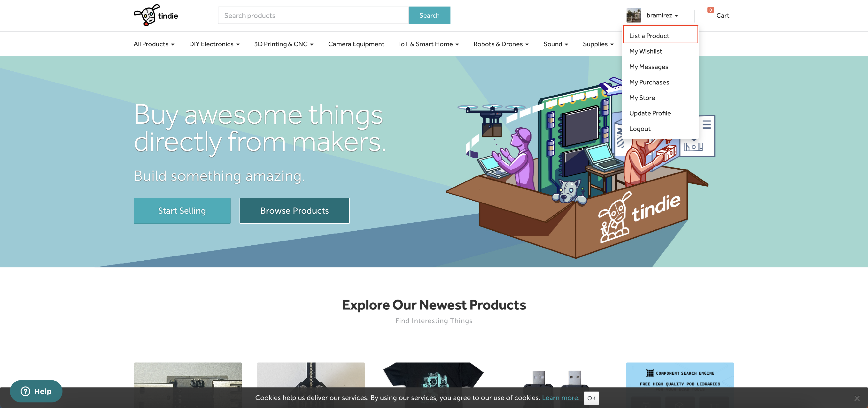Open the Component Search Engine product image
Viewport: 868px width, 408px height.
click(x=680, y=385)
